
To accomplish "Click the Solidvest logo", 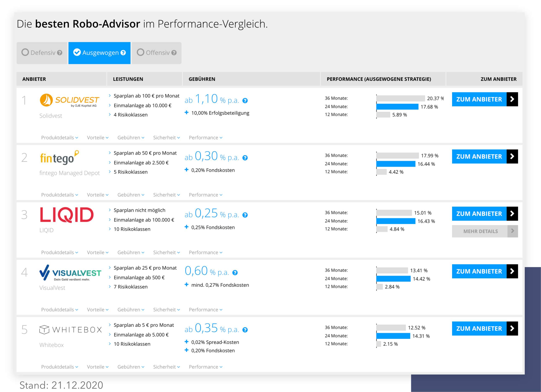I will pyautogui.click(x=69, y=100).
